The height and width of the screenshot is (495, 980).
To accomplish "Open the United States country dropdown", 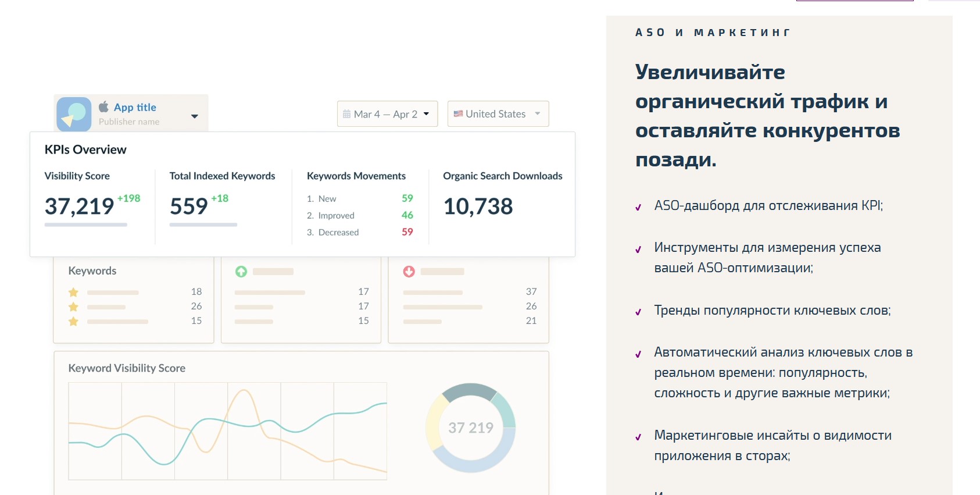I will coord(498,114).
